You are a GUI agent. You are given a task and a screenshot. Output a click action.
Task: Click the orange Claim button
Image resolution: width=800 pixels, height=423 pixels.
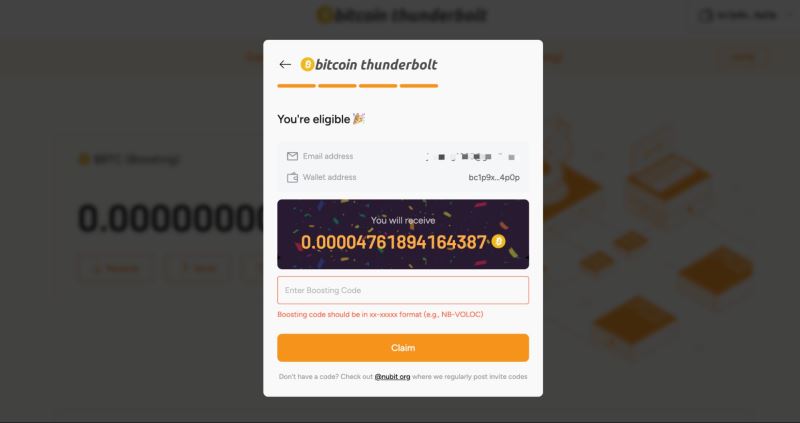point(403,348)
